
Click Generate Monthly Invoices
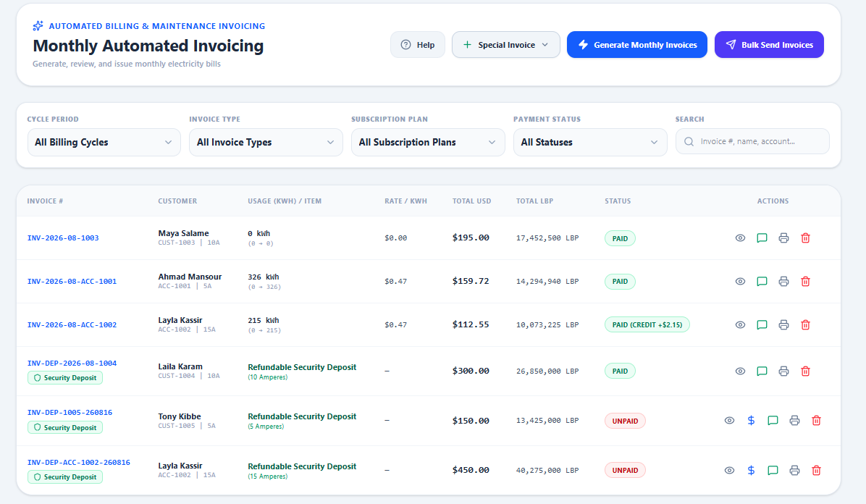tap(636, 45)
